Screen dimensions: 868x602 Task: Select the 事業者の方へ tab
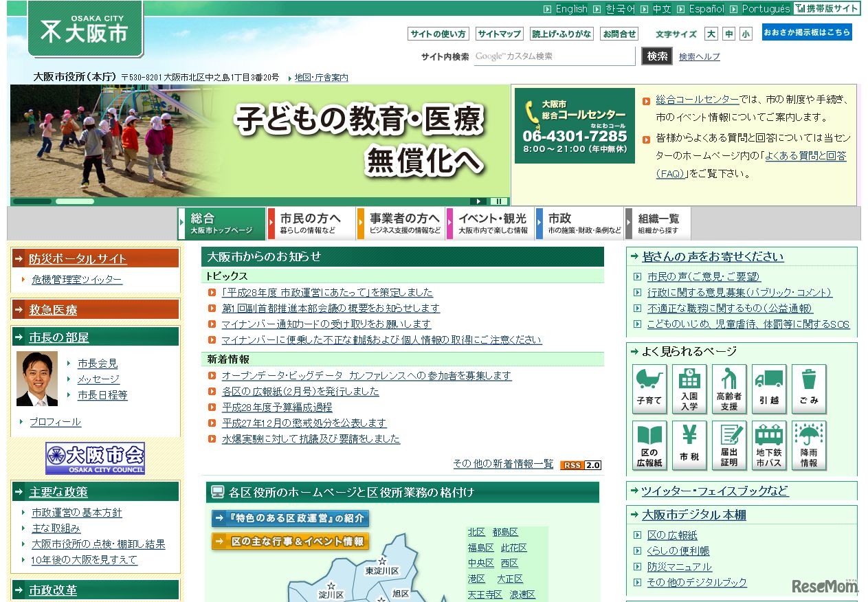pyautogui.click(x=401, y=223)
